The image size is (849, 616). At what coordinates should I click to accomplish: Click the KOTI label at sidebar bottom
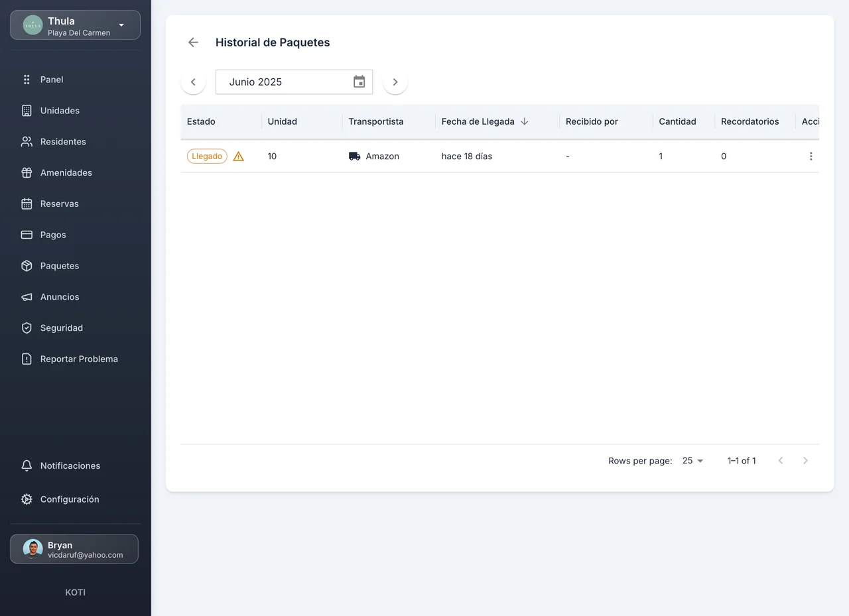[x=75, y=592]
